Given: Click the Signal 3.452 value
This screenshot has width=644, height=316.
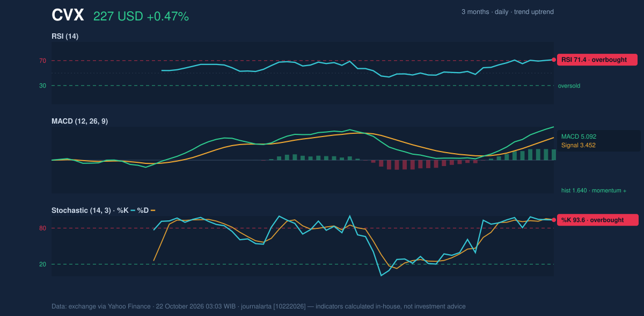Looking at the screenshot, I should 579,145.
